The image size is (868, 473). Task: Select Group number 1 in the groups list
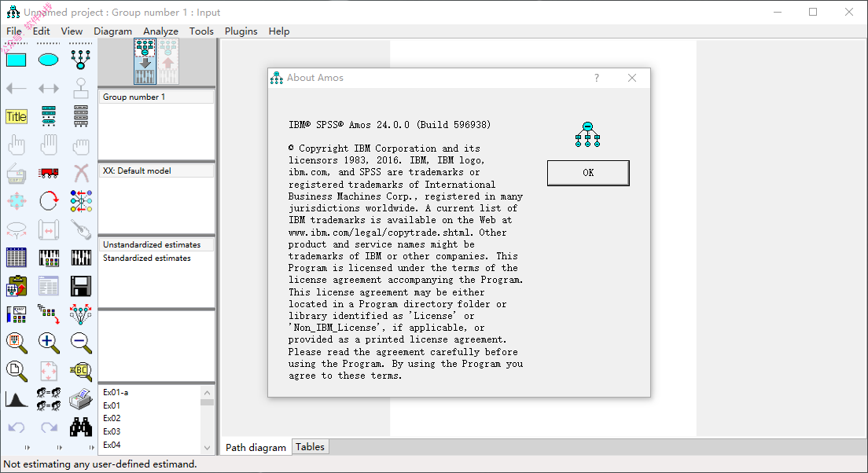156,97
